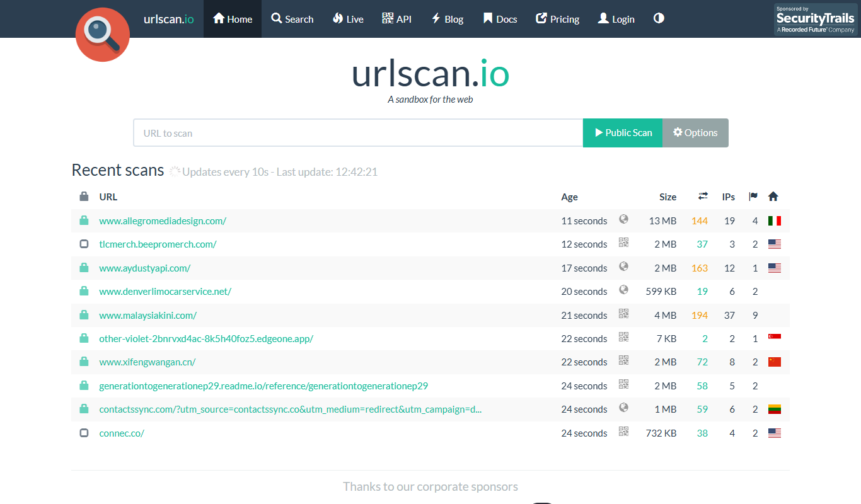This screenshot has width=861, height=504.
Task: Click globe icon in aydustyapi row
Action: coord(624,266)
